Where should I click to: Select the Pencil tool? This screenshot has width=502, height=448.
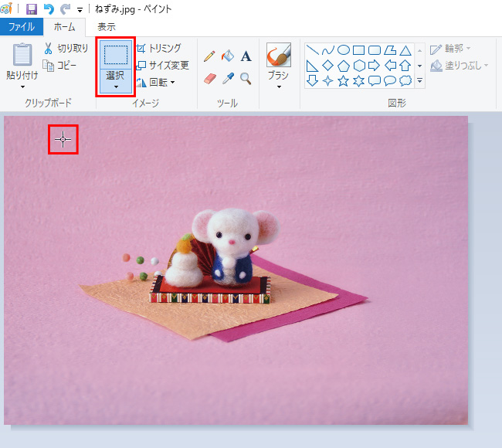pos(209,56)
